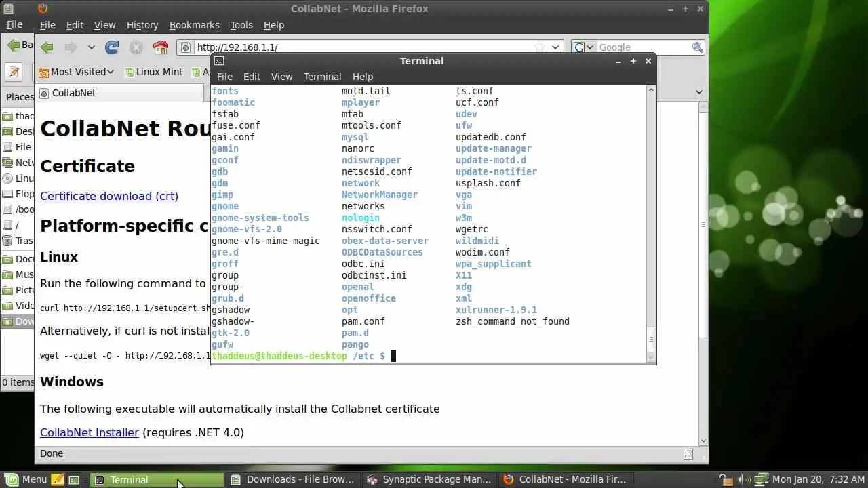Open Firefox's Edit menu
The width and height of the screenshot is (868, 488).
tap(75, 25)
